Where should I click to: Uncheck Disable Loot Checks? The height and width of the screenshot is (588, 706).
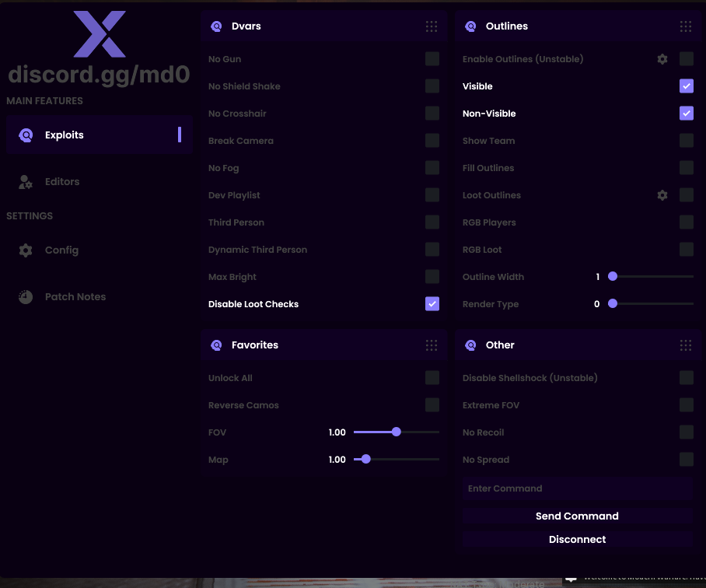pos(432,304)
